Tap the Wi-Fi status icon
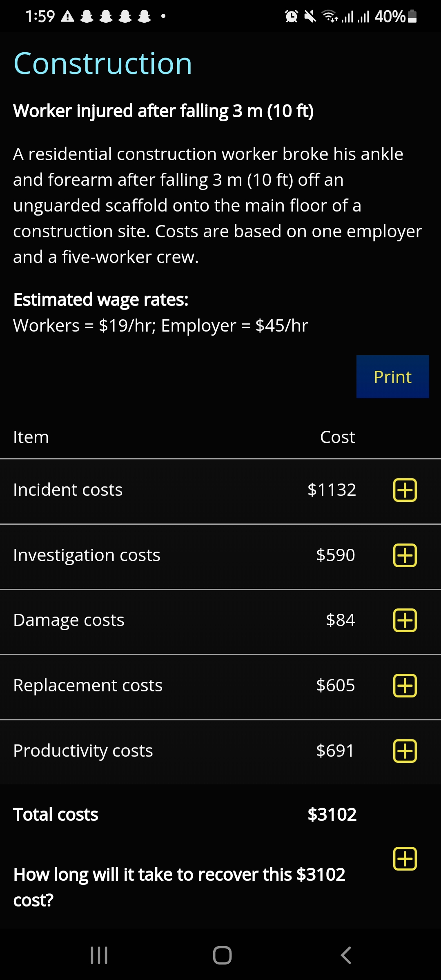The image size is (441, 980). [x=330, y=16]
